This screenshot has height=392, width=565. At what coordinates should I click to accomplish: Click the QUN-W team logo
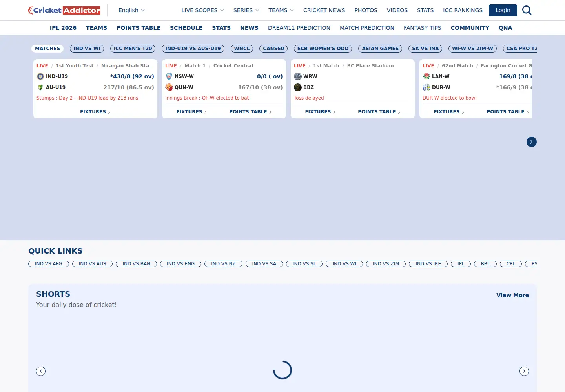169,87
